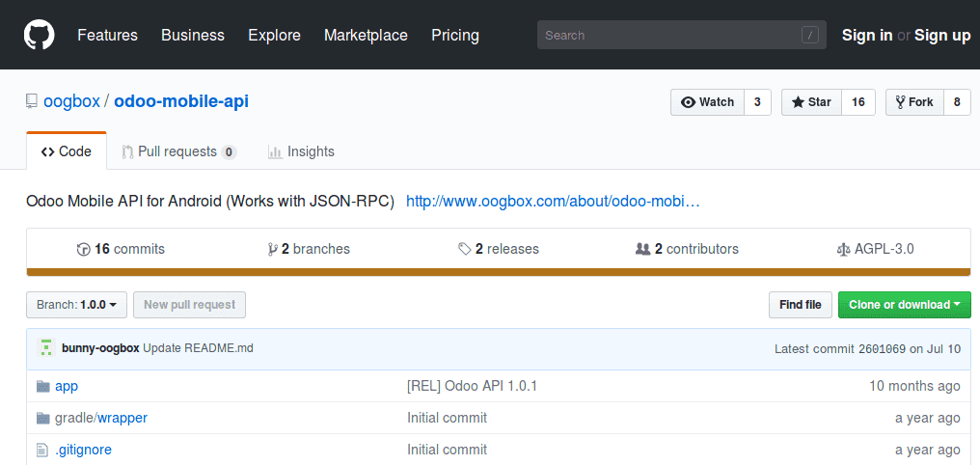Open the Marketplace page

click(x=366, y=35)
